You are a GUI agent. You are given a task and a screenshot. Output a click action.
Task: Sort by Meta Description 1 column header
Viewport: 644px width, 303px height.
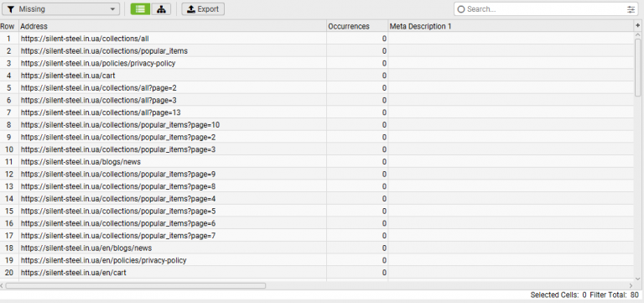pyautogui.click(x=512, y=26)
